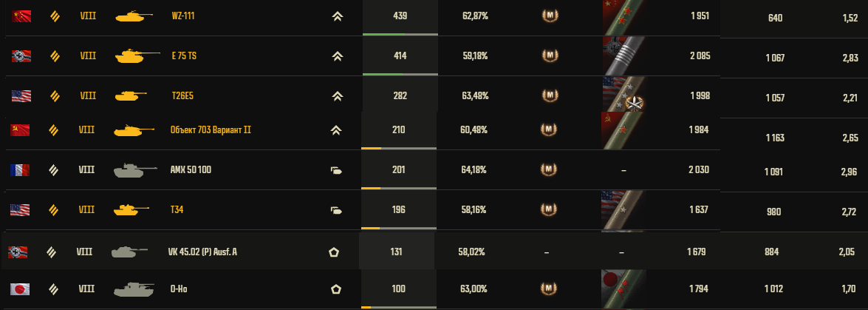Click the mastery badge in AMX 50 100 row
The image size is (868, 310).
[x=549, y=170]
